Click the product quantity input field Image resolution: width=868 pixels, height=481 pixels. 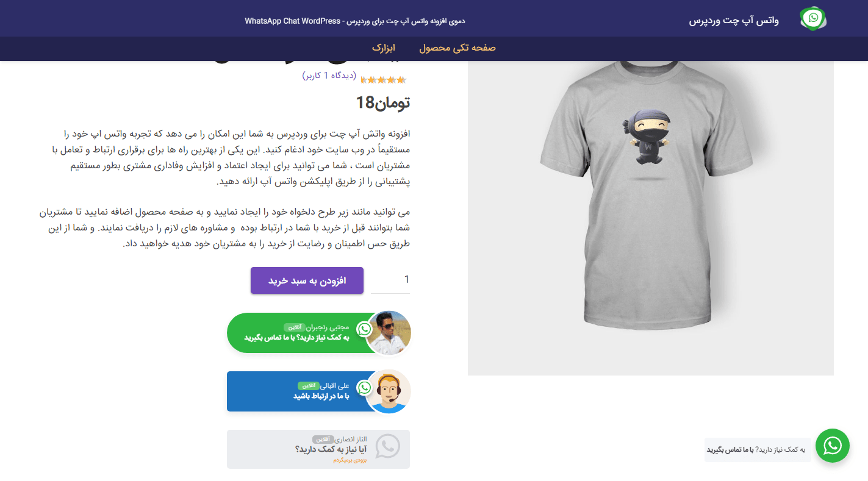[390, 280]
